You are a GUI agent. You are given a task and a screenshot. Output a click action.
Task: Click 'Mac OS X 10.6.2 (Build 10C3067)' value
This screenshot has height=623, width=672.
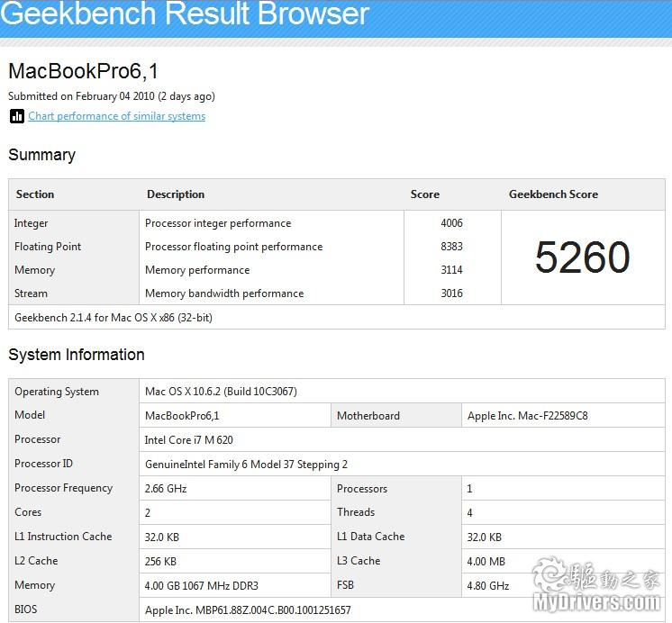221,392
